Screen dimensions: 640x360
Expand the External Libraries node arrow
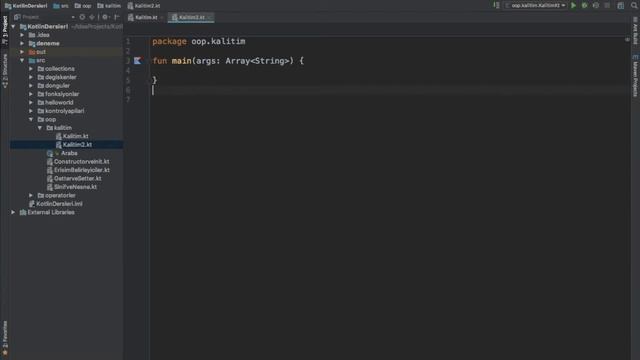(13, 212)
